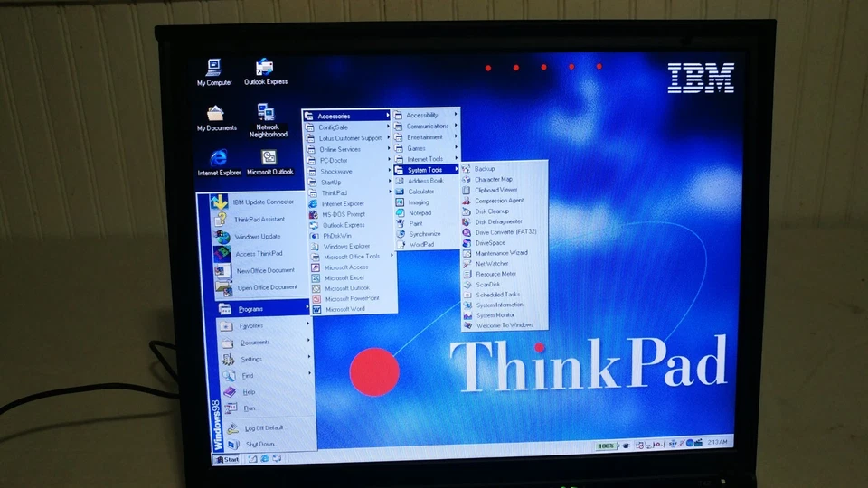Select Windows Explorer in Programs

[x=353, y=246]
